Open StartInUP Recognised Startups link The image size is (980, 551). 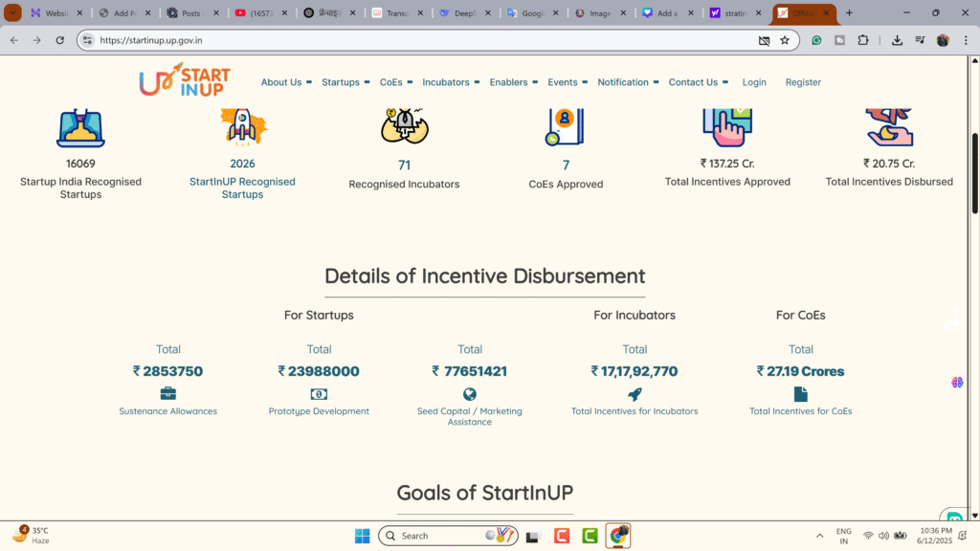click(x=242, y=187)
